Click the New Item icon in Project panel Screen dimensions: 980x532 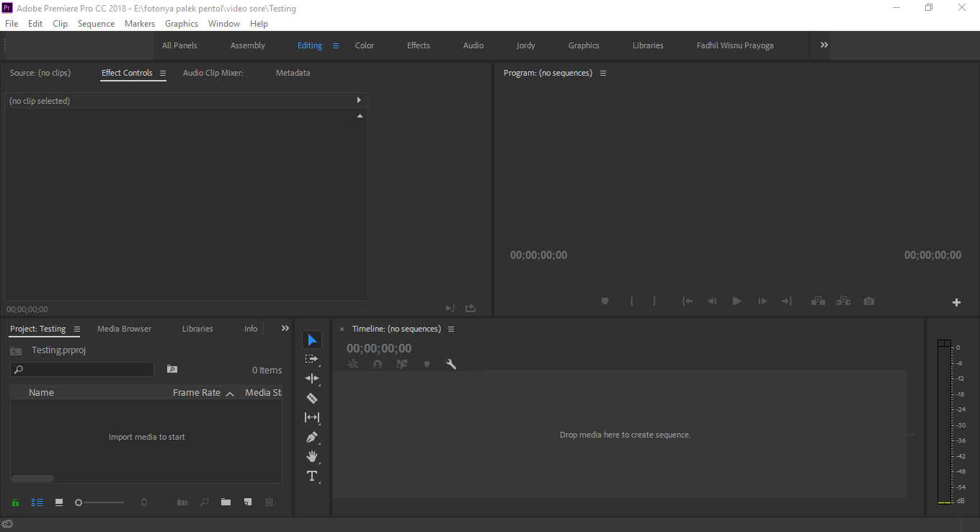[247, 502]
